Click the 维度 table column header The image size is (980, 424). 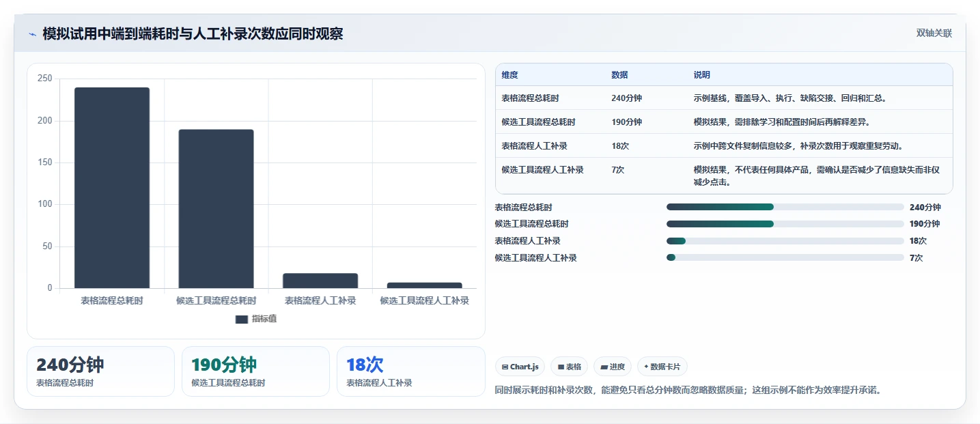509,75
